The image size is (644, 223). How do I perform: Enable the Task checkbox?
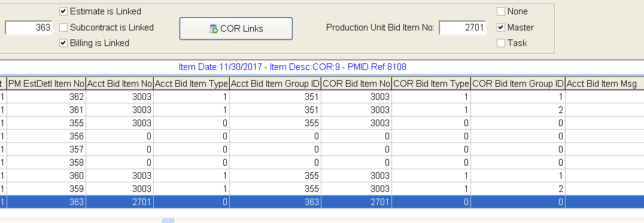(501, 43)
